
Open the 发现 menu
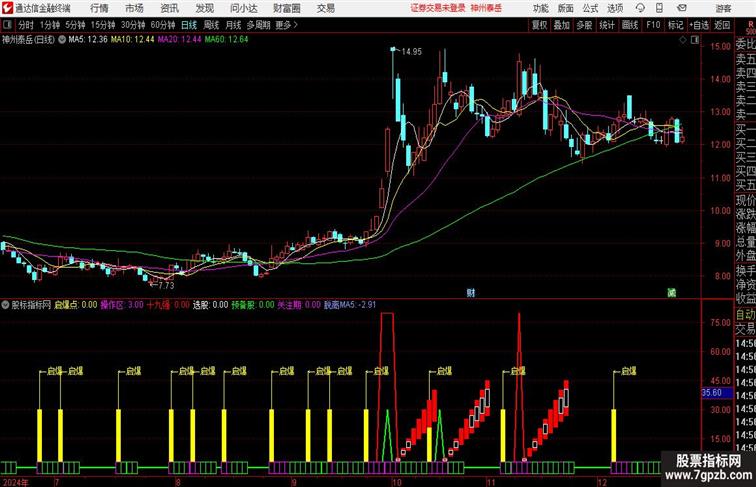tap(205, 8)
